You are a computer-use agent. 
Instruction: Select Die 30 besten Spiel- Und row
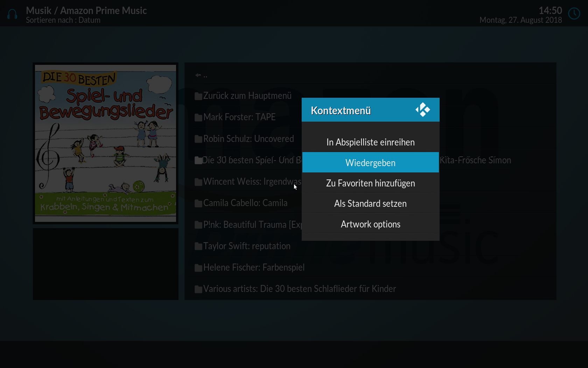tap(370, 160)
